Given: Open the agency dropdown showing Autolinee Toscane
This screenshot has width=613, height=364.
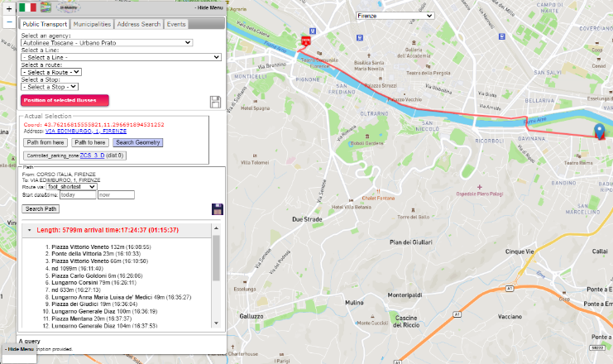Looking at the screenshot, I should pos(107,42).
